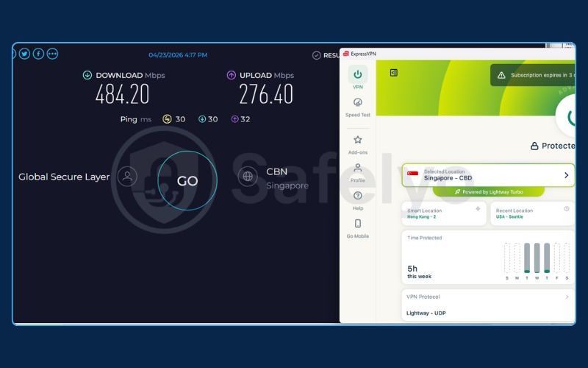
Task: Click the lightning icon on Smart Location
Action: point(478,209)
